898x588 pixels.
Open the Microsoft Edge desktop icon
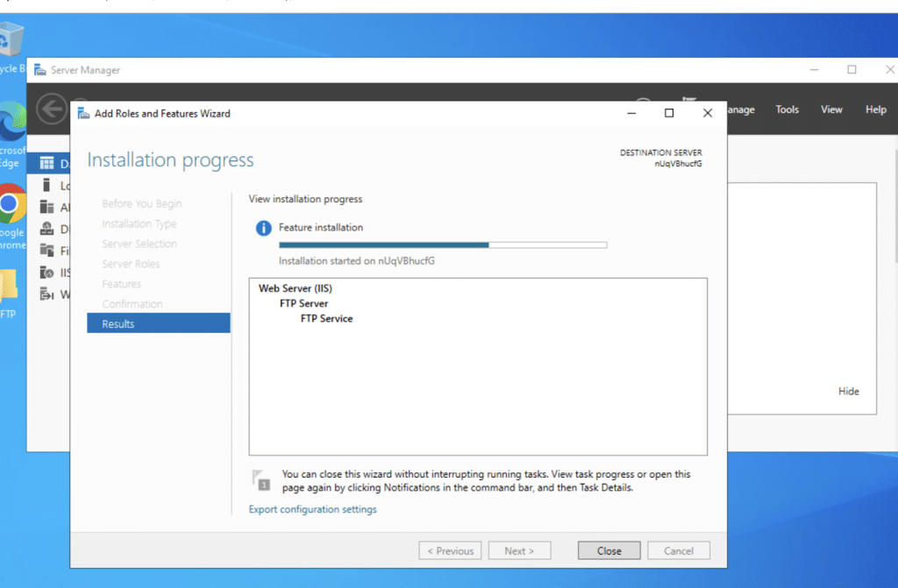[x=12, y=122]
